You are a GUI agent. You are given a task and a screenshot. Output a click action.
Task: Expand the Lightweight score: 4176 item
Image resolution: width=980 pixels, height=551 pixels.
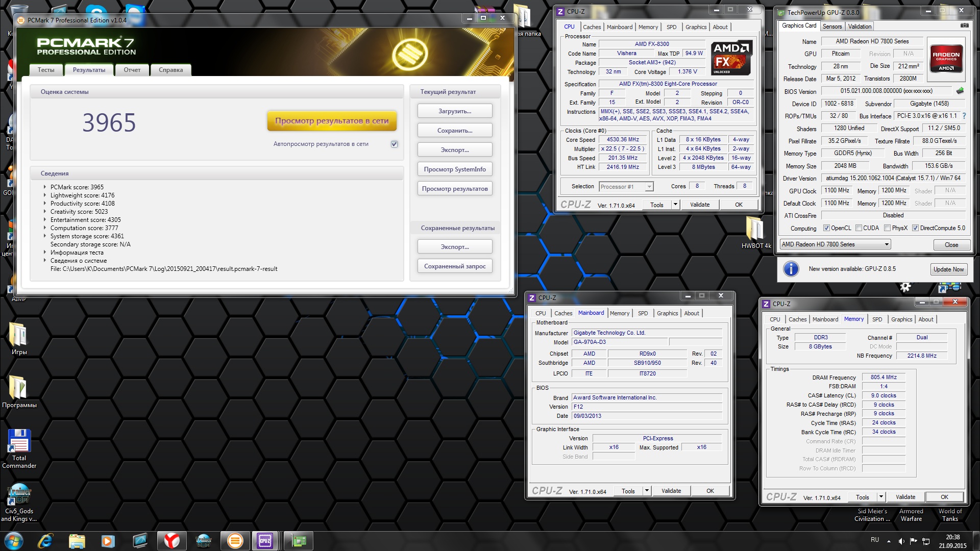click(45, 195)
